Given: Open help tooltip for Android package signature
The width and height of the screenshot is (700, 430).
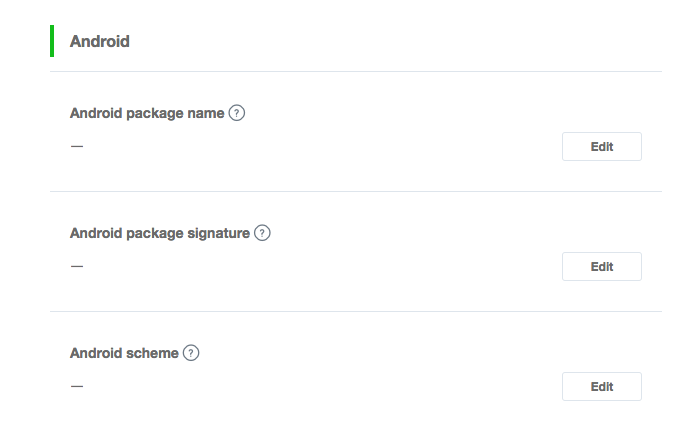Looking at the screenshot, I should (x=262, y=233).
